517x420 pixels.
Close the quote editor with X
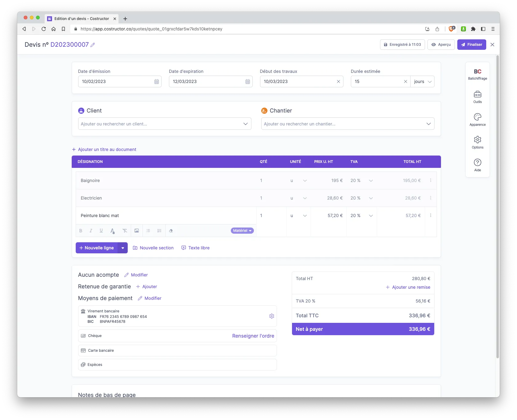coord(492,45)
